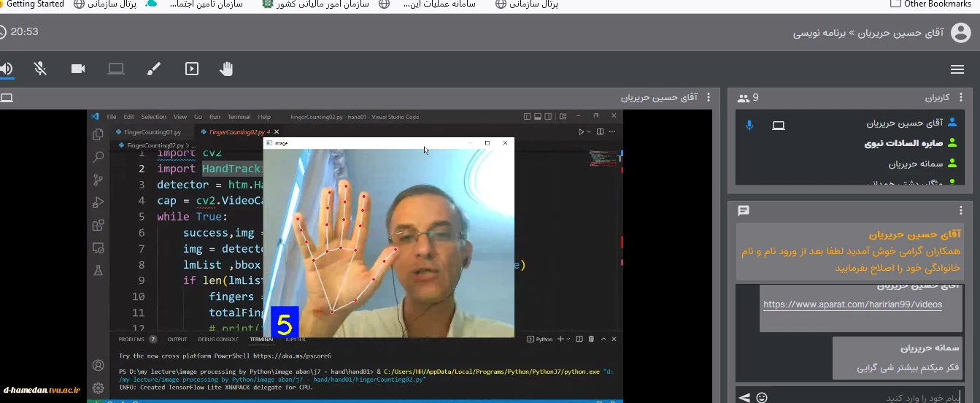Viewport: 980px width, 403px height.
Task: Send the chat message with the arrow icon
Action: pyautogui.click(x=744, y=398)
